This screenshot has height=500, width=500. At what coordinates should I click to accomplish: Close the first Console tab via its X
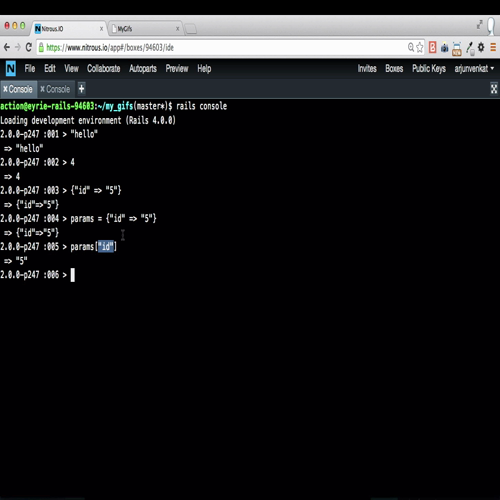click(5, 89)
